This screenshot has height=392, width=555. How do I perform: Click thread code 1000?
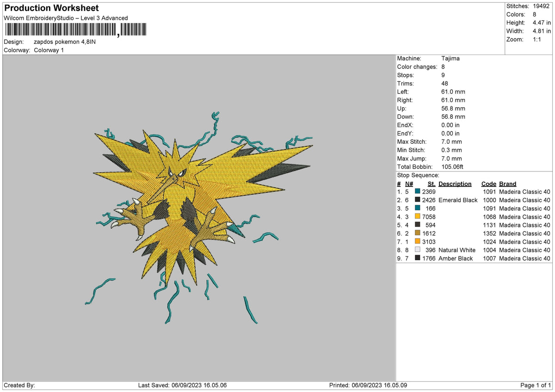coord(489,200)
